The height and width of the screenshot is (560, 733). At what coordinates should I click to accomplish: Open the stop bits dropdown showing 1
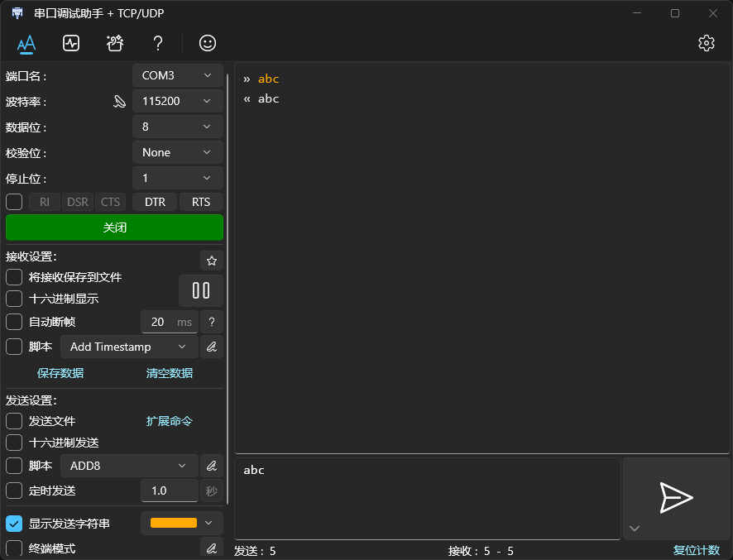(178, 178)
